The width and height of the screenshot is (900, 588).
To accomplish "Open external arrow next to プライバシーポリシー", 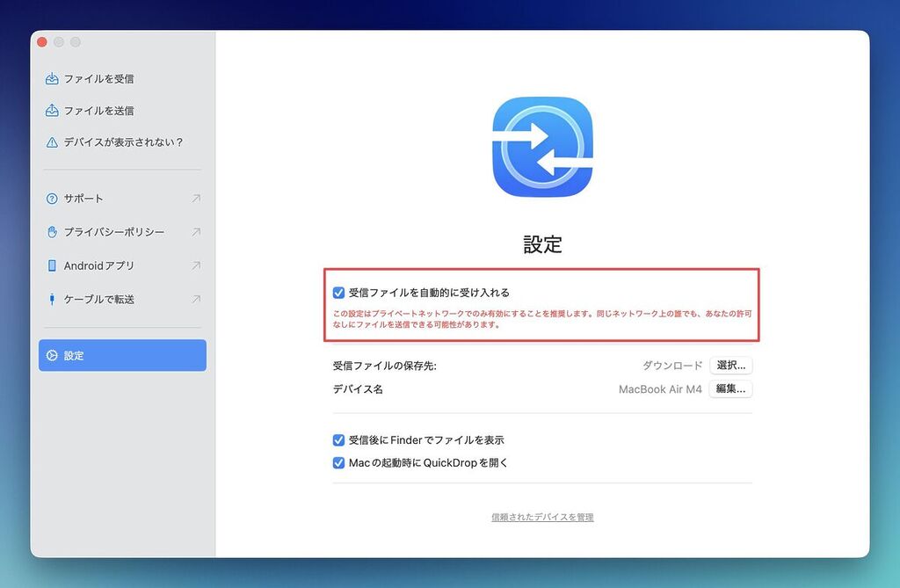I will [196, 232].
